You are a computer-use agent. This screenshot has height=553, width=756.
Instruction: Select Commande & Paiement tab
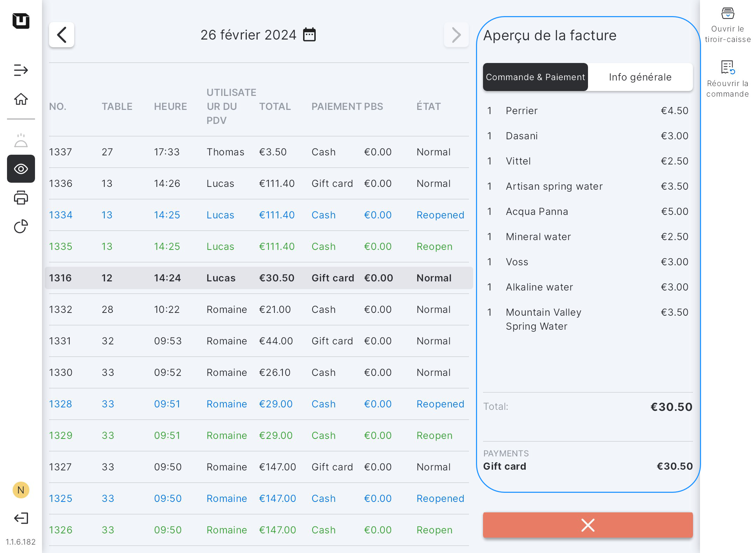(x=535, y=77)
